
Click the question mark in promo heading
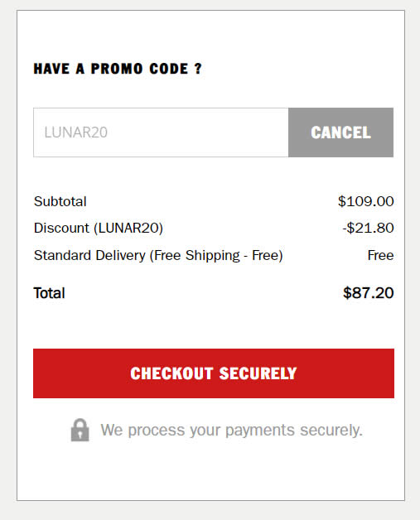198,69
